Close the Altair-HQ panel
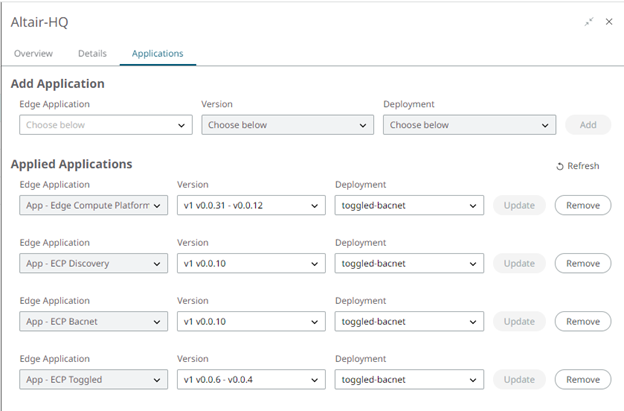This screenshot has height=411, width=624. (x=609, y=21)
